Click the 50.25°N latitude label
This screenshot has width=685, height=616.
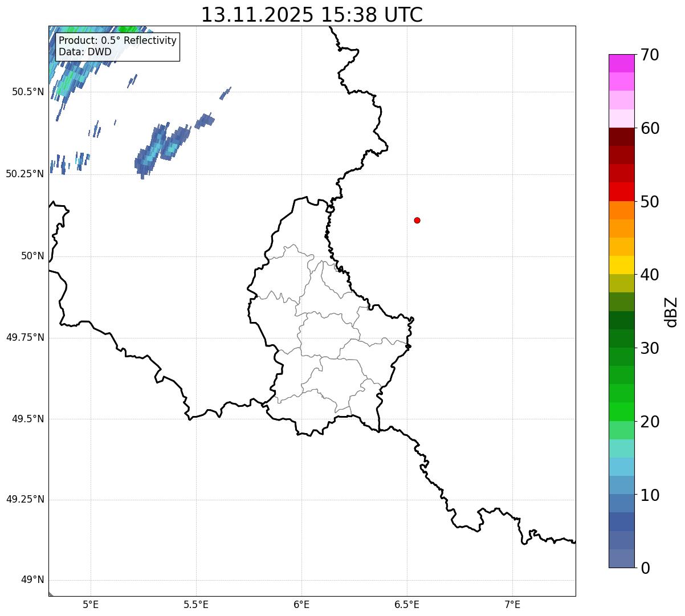25,174
